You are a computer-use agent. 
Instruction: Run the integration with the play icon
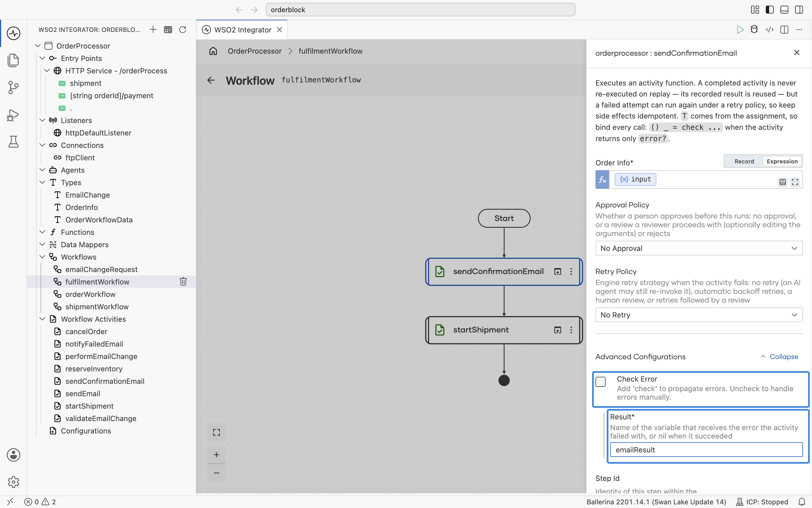pos(740,30)
